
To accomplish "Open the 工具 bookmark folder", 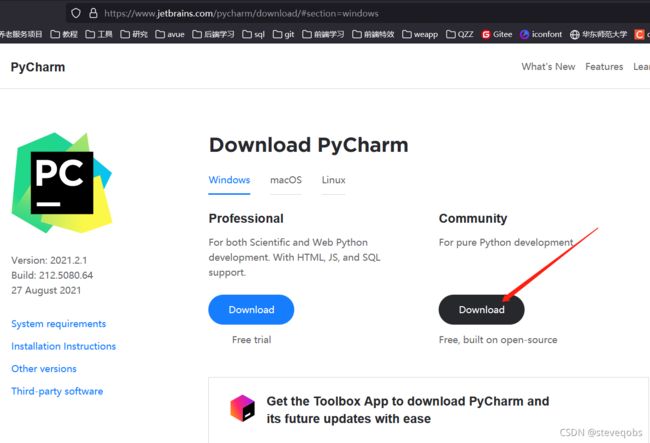I will (99, 34).
